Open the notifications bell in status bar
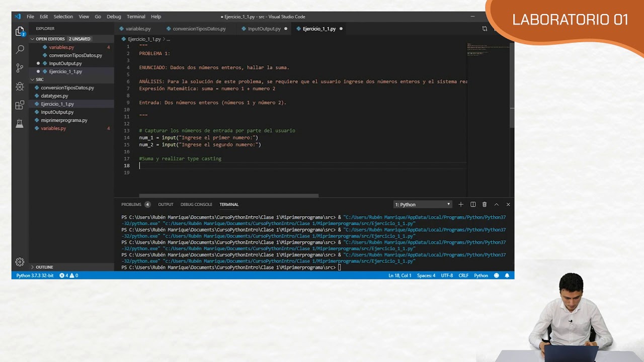This screenshot has height=362, width=644. (x=507, y=276)
